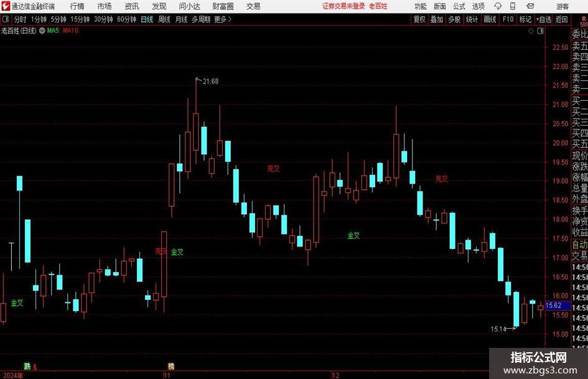Open the 发现 menu
Screen dimensions: 588x379
(159, 6)
